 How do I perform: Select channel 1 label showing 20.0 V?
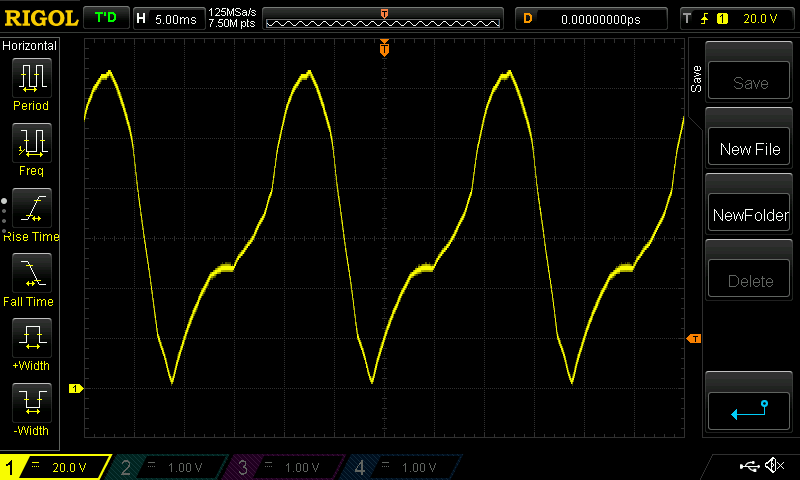(x=55, y=467)
